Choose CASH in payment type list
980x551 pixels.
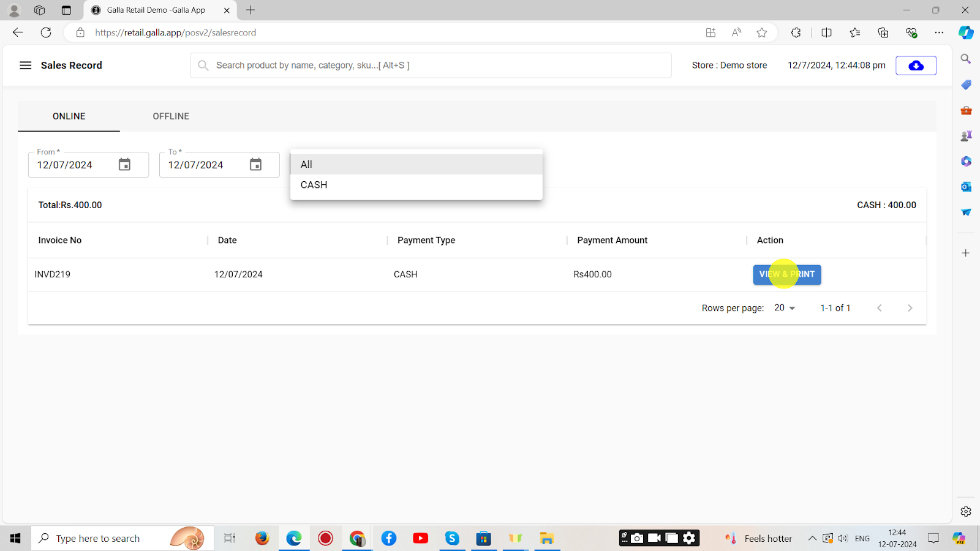tap(417, 185)
